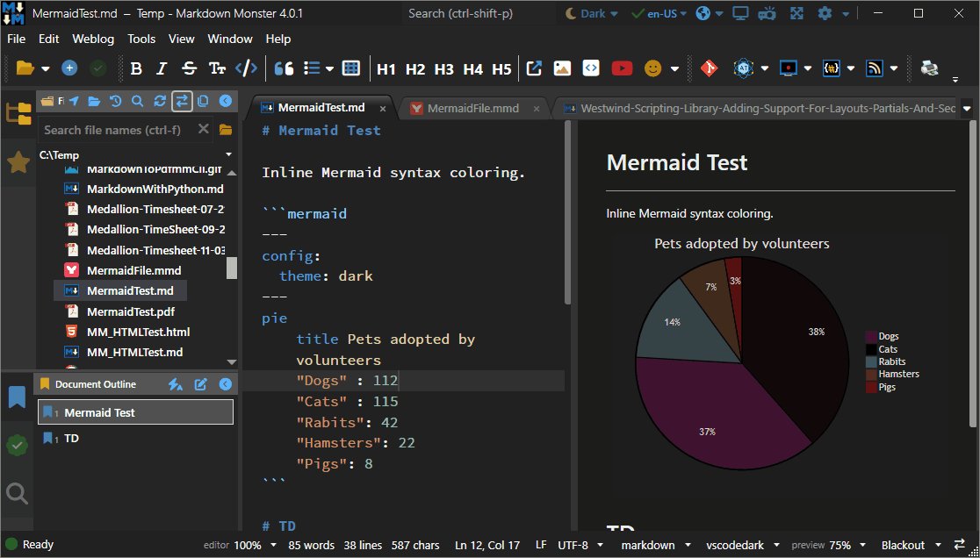
Task: Toggle presentation mode icon in title bar
Action: [768, 13]
